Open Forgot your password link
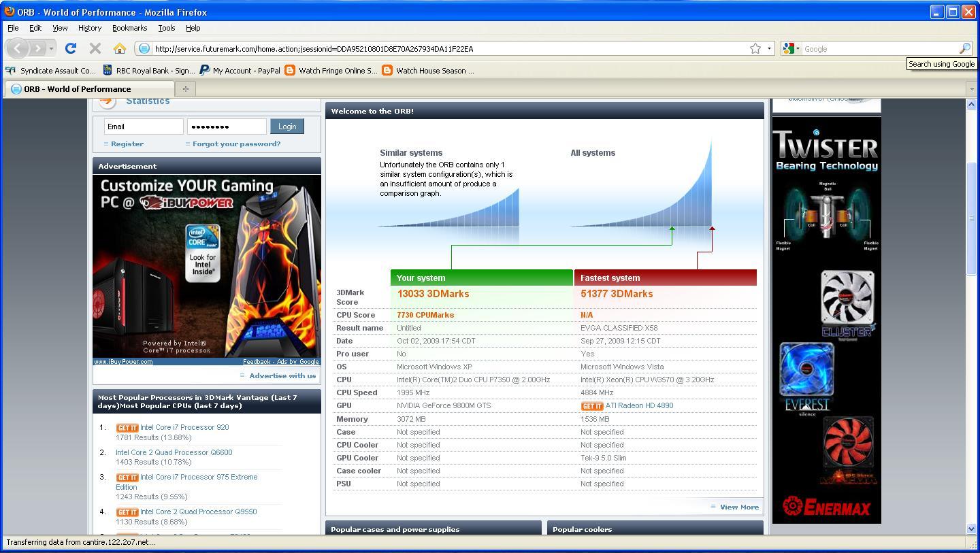This screenshot has height=553, width=980. (236, 144)
